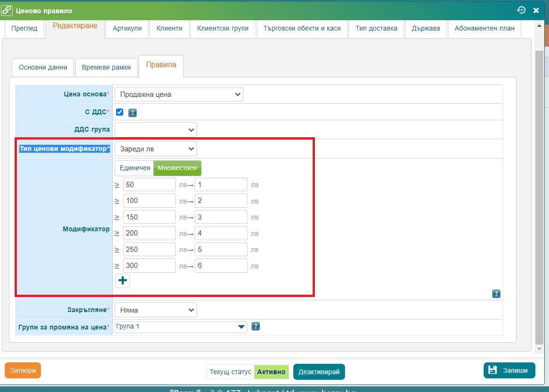This screenshot has width=549, height=392.
Task: Click the Активно status label
Action: (x=271, y=372)
